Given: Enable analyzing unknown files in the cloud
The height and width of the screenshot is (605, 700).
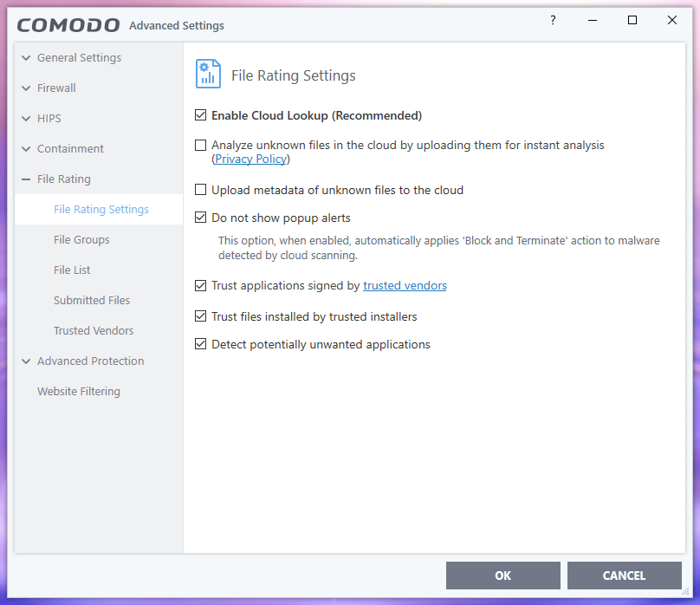Looking at the screenshot, I should click(201, 146).
